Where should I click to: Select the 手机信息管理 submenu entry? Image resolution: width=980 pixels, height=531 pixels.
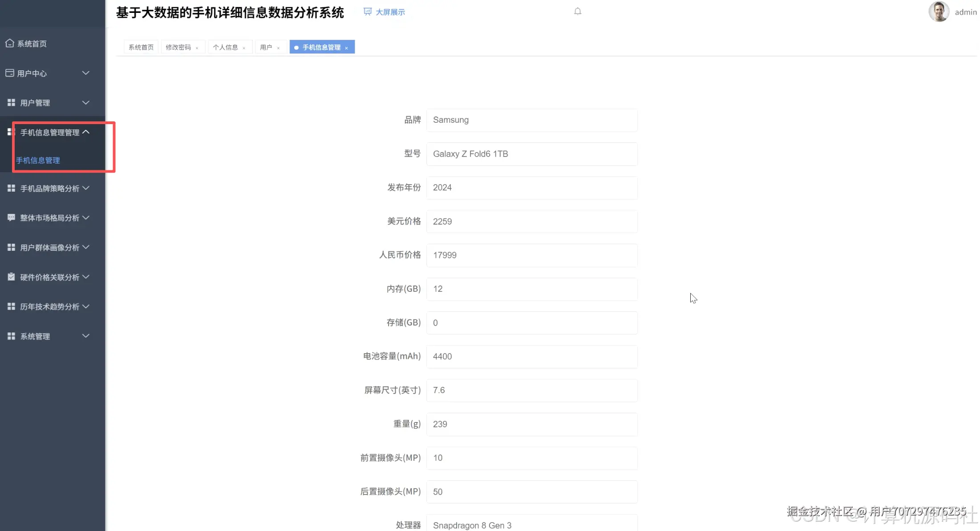[38, 160]
